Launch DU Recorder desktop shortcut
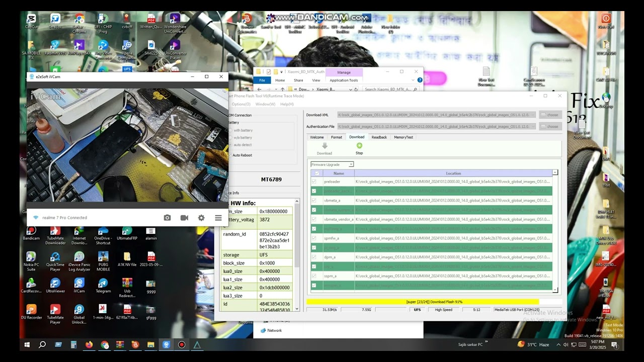Screen dimensions: 644x362 point(31,312)
